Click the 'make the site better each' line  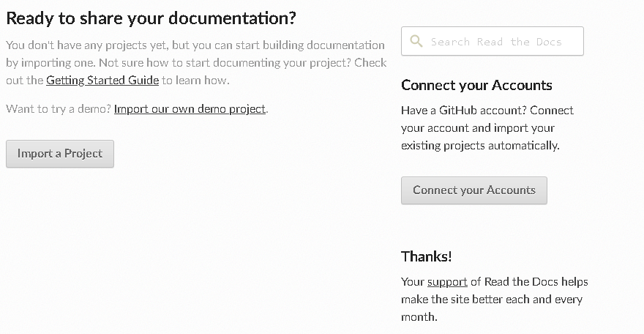465,300
